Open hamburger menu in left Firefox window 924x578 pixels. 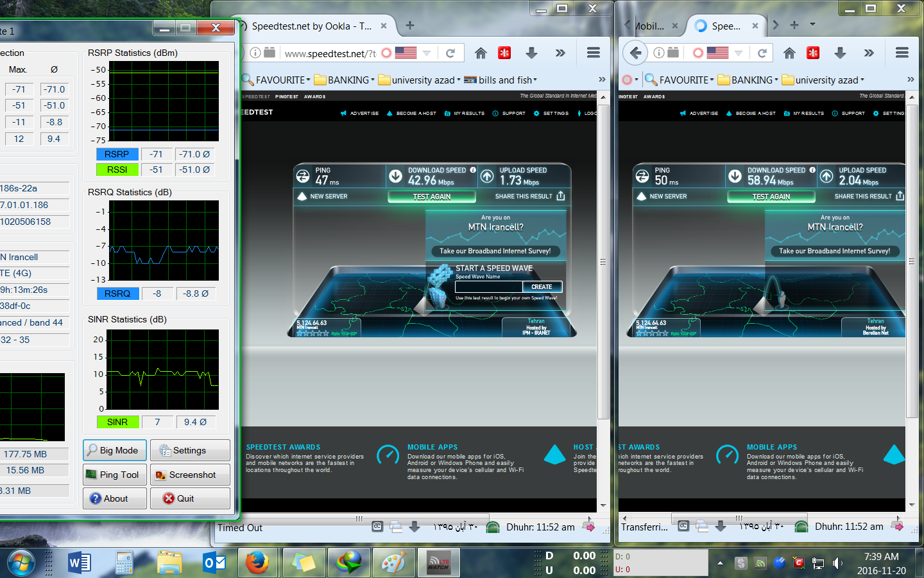coord(594,53)
